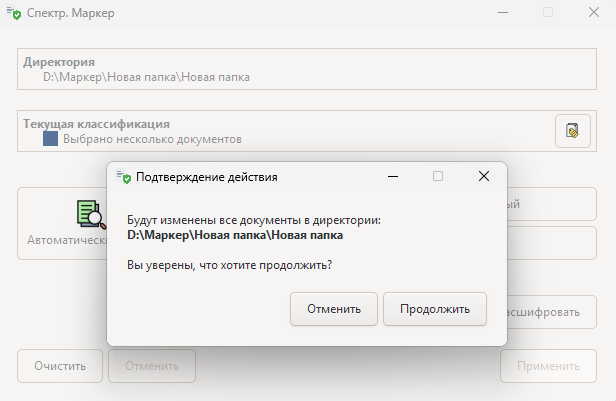Select the Текущая классификация field
Screen dimensions: 616x401
280,131
